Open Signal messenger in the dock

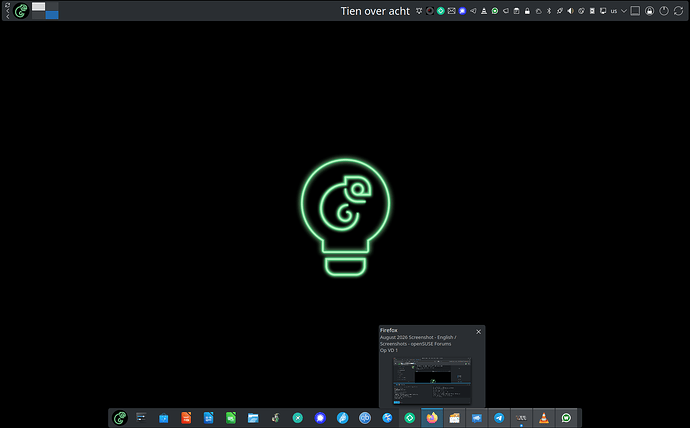pos(320,418)
